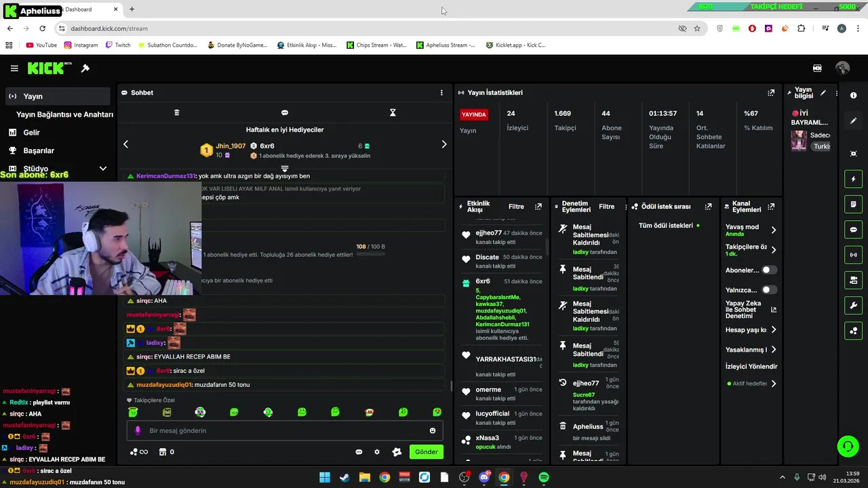Click the info icon in right sidebar

(x=854, y=96)
